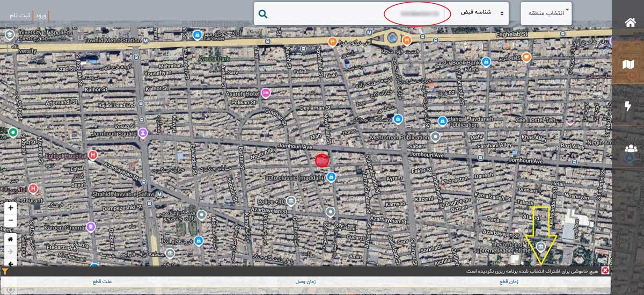Screen dimensions: 644x295
Task: Click the 'Avesta Park' map label
Action: 214,58
